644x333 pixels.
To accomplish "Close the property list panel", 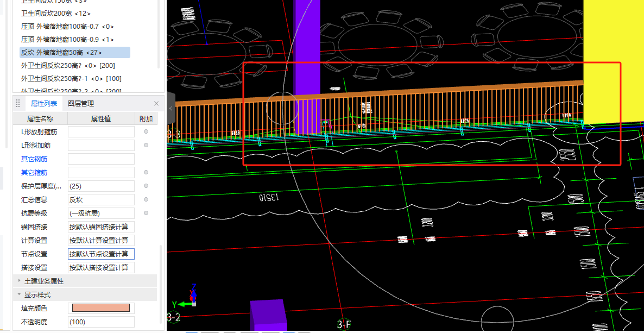I will pyautogui.click(x=156, y=104).
